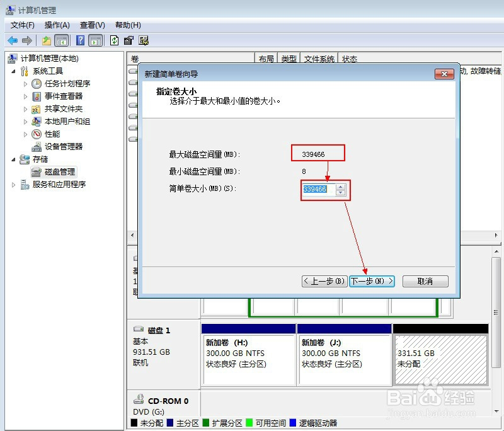Expand the Performance (性能) node

pos(25,134)
